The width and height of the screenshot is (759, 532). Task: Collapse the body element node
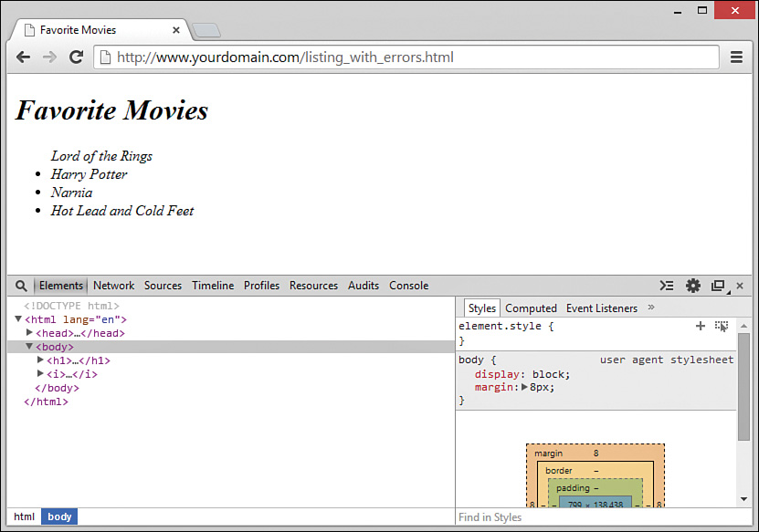coord(28,347)
